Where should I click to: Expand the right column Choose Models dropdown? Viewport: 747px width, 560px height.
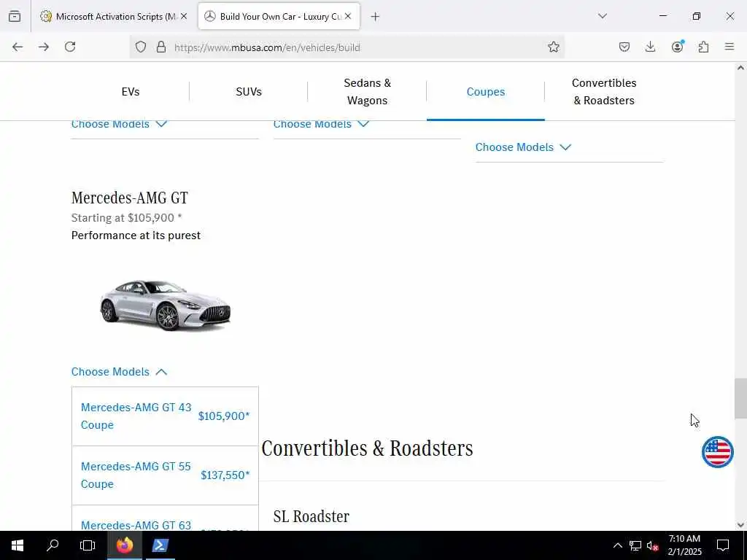(x=523, y=147)
